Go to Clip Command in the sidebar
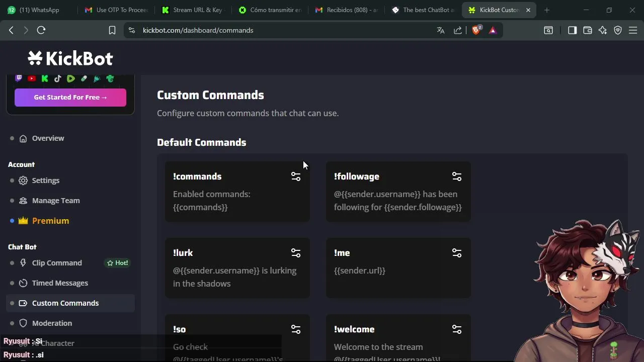Viewport: 644px width, 362px height. 56,263
